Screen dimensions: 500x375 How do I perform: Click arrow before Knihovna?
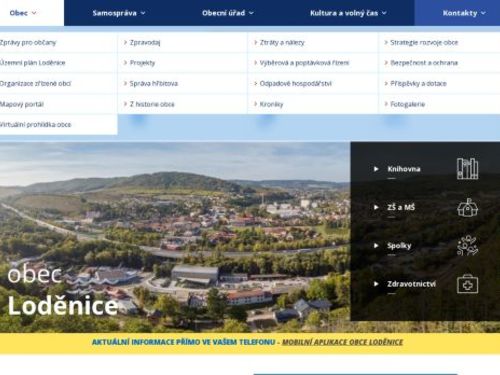click(x=376, y=169)
